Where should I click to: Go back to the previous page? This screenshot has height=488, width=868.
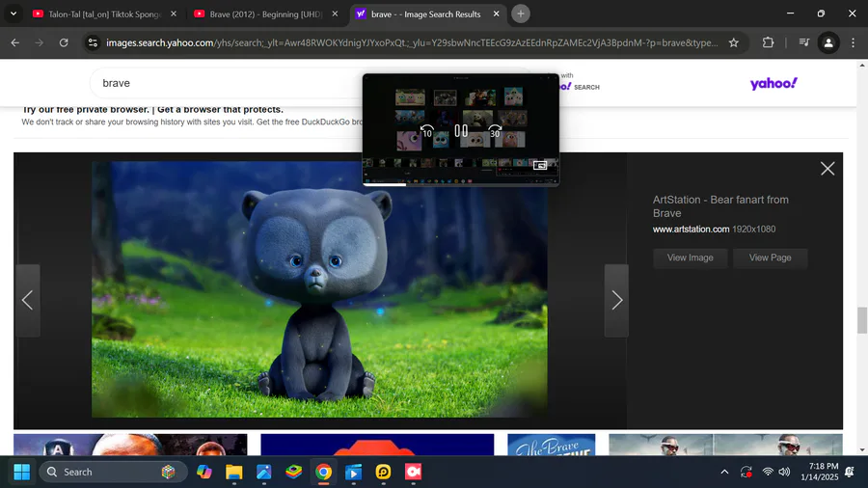click(x=14, y=42)
